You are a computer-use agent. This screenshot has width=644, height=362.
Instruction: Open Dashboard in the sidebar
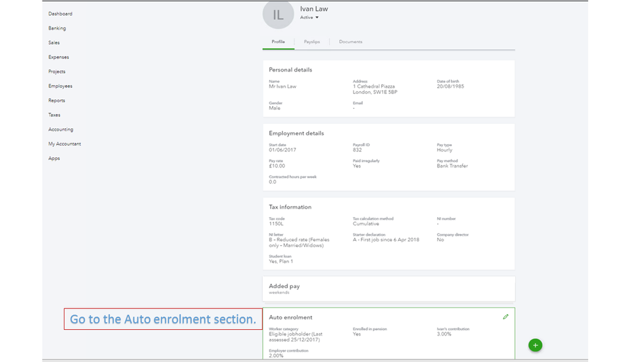click(60, 14)
